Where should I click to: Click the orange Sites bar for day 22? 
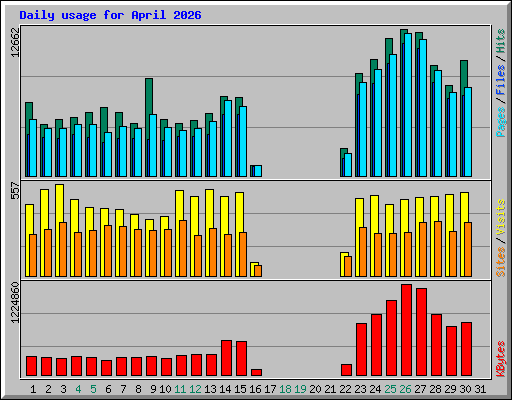pos(348,266)
